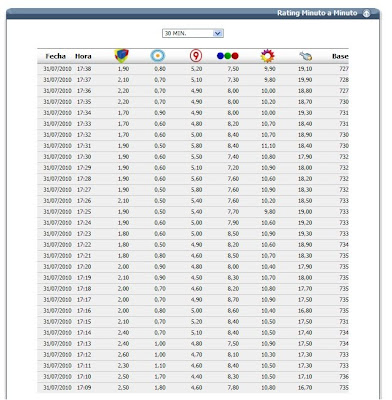Select the 17:32 time cell
Image resolution: width=392 pixels, height=400 pixels.
(x=84, y=135)
